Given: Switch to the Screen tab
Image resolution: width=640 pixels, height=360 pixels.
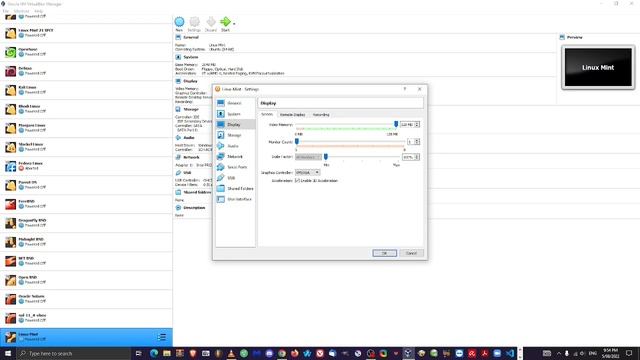Looking at the screenshot, I should [x=267, y=114].
